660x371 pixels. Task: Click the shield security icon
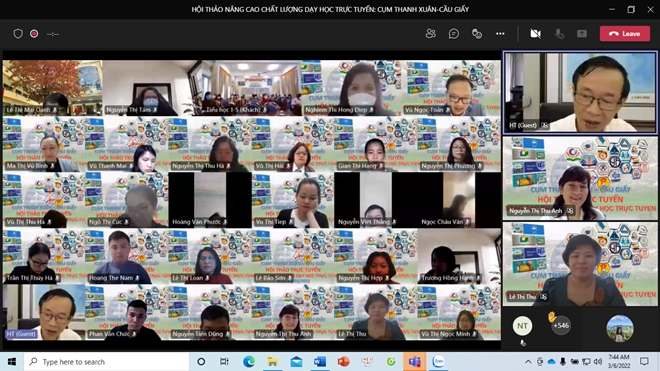point(18,34)
